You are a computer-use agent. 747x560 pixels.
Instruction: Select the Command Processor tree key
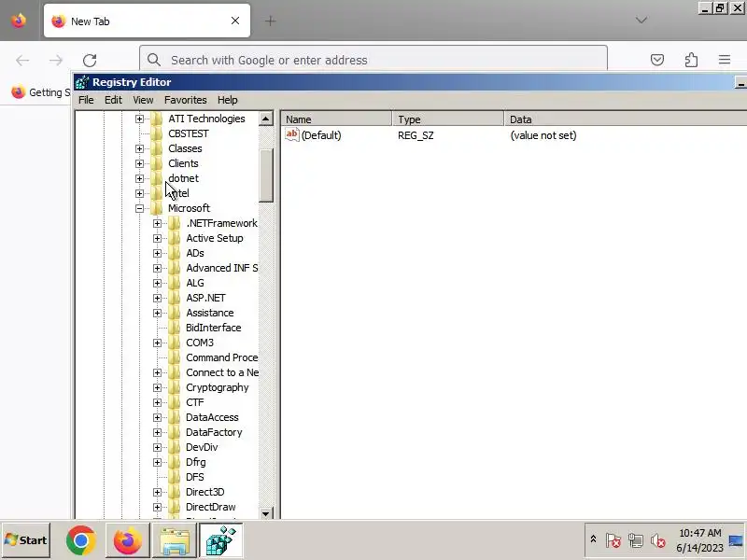221,357
